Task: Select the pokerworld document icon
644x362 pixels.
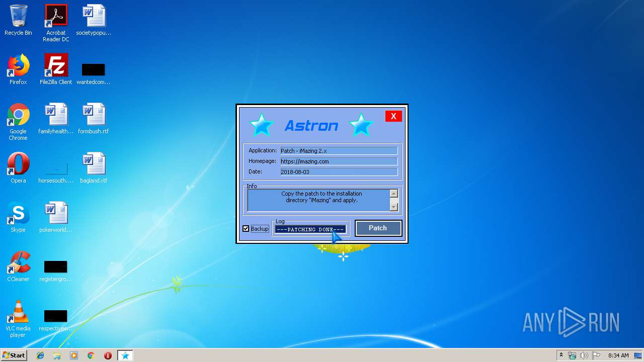Action: click(x=56, y=217)
